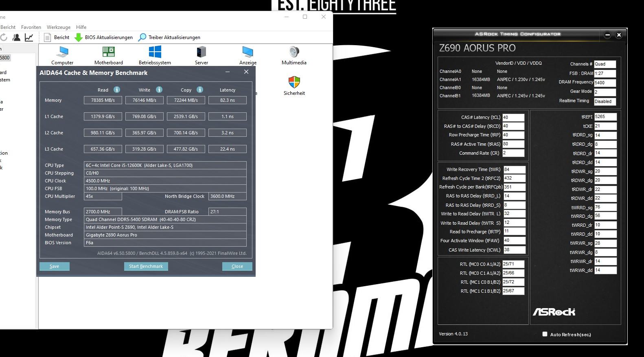Click the Realtime Timing field showing Disabled
This screenshot has width=644, height=357.
click(x=605, y=101)
